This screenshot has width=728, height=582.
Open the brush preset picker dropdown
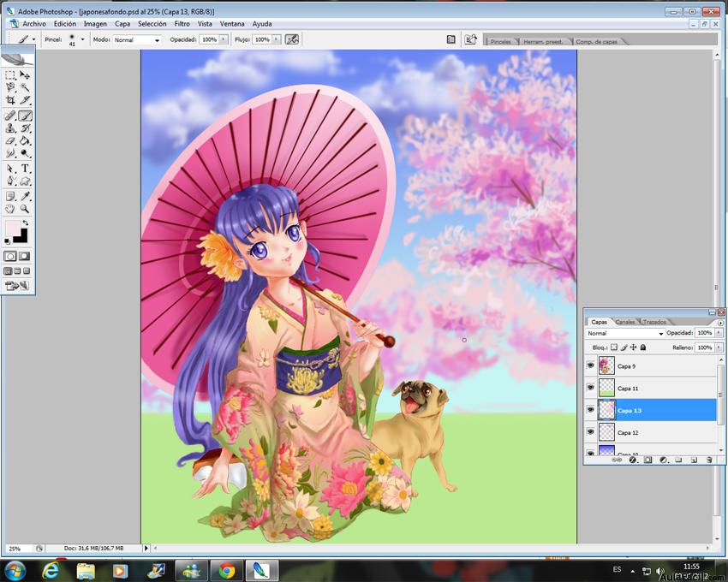[82, 40]
